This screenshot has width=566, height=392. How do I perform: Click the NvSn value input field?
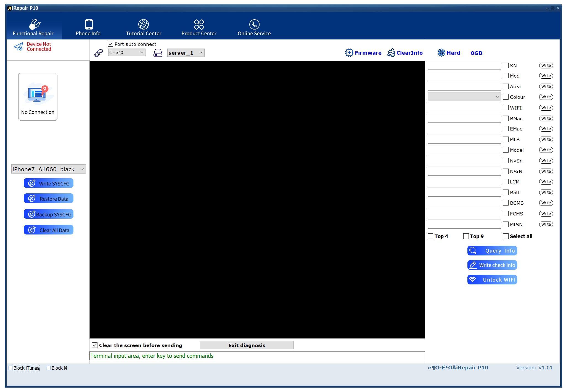click(x=464, y=161)
